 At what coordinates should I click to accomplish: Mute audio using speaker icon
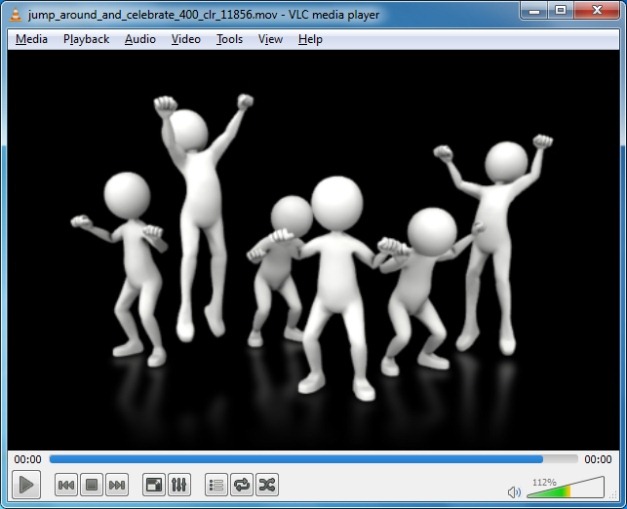(x=514, y=492)
